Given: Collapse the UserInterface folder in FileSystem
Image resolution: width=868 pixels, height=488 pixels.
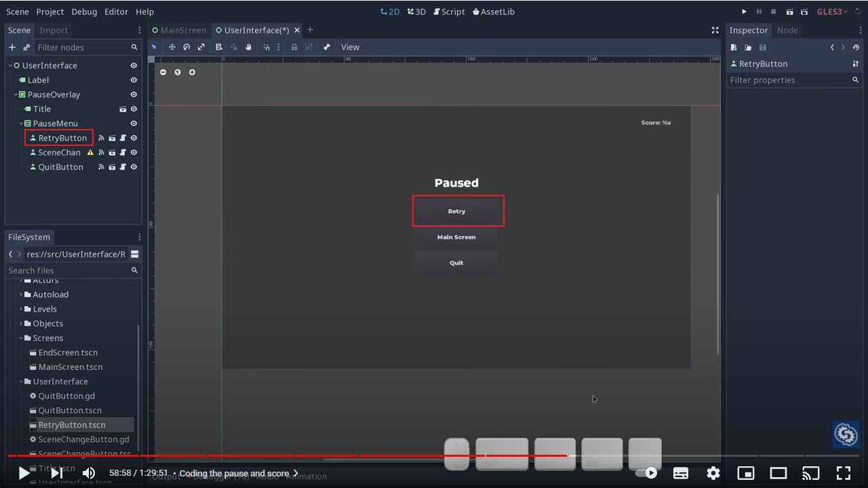Looking at the screenshot, I should click(x=21, y=381).
